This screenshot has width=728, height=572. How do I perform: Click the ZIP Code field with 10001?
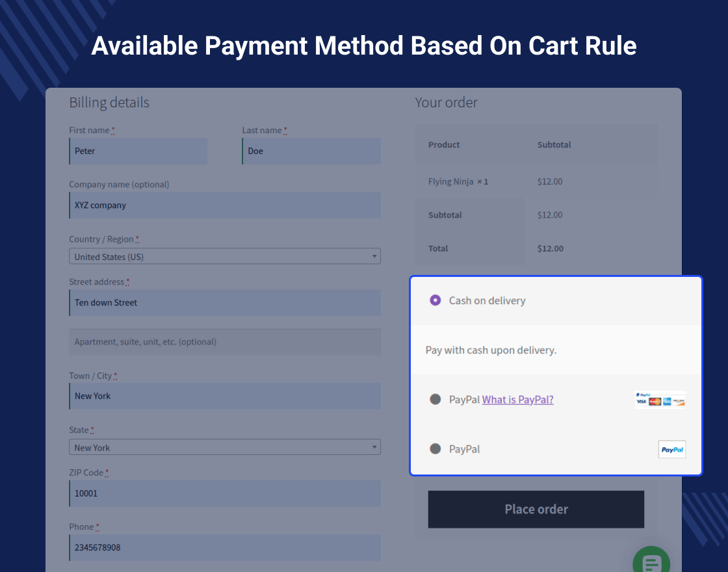pos(225,493)
